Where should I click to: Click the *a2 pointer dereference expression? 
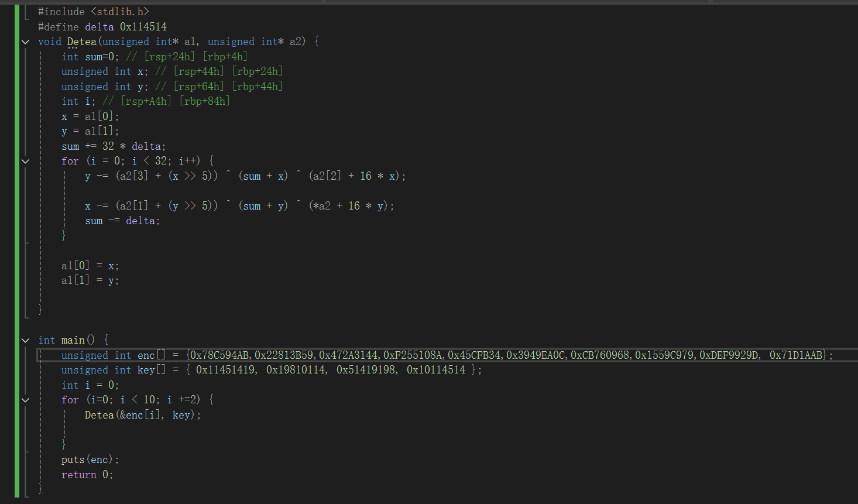[x=322, y=206]
